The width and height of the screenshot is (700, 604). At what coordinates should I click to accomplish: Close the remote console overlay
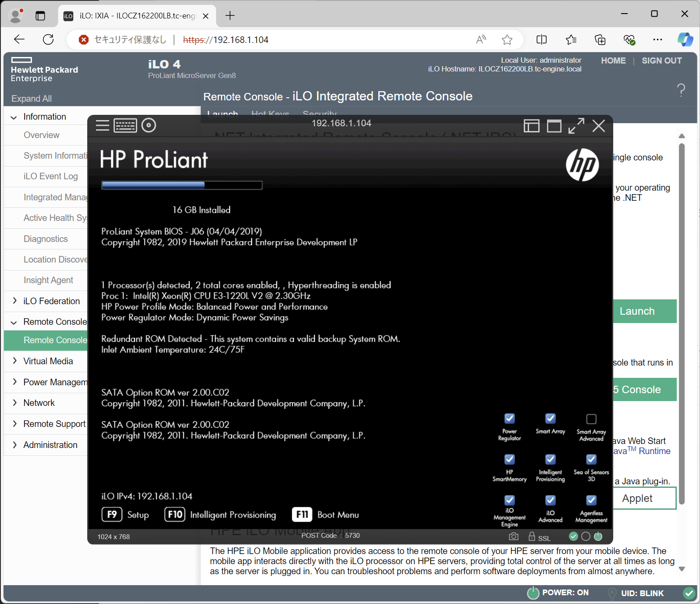(599, 126)
